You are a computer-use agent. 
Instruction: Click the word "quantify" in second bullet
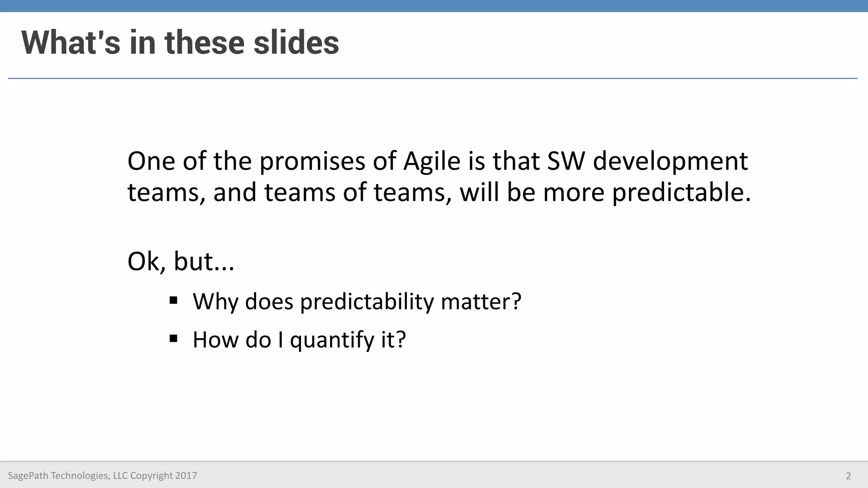pyautogui.click(x=332, y=341)
